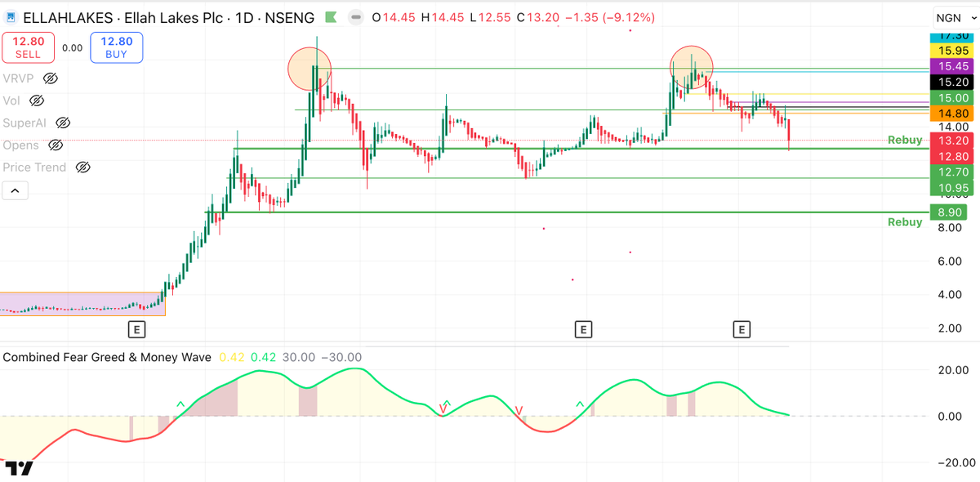Select Combined Fear Greed & Money Wave title

pos(107,357)
